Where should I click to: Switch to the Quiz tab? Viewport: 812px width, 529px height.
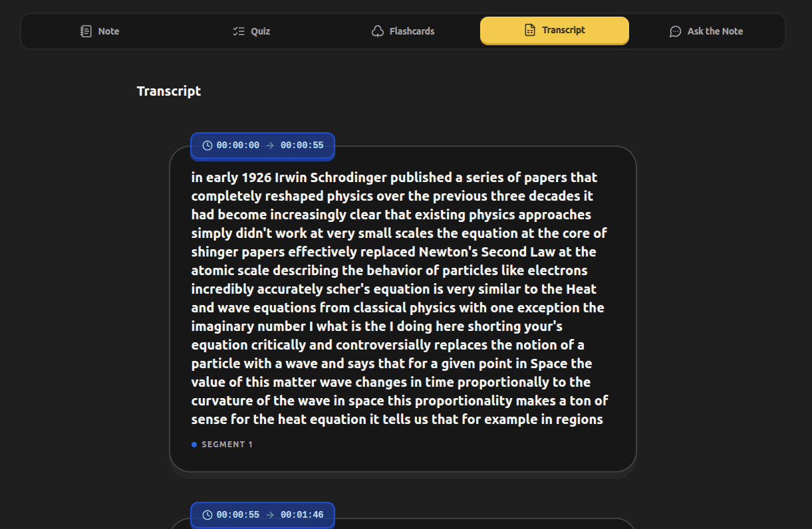click(x=251, y=31)
